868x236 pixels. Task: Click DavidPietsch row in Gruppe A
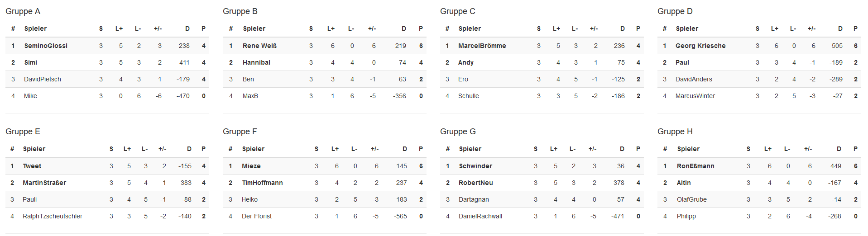(x=107, y=79)
